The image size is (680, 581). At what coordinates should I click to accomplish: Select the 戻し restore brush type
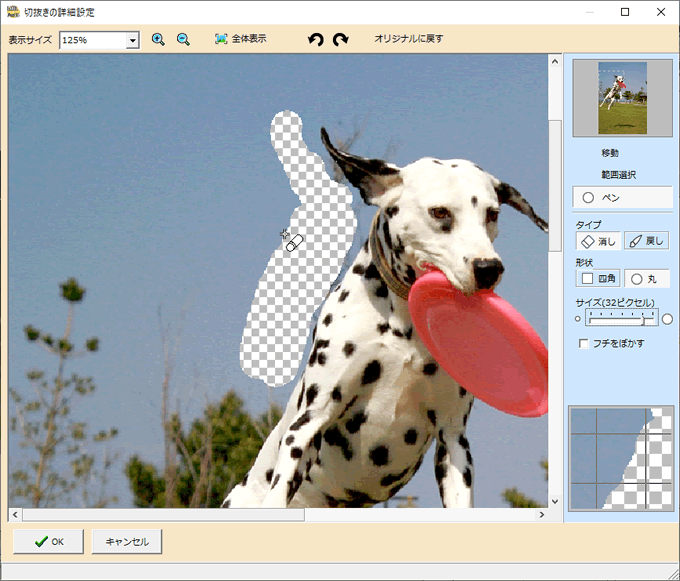pos(646,241)
